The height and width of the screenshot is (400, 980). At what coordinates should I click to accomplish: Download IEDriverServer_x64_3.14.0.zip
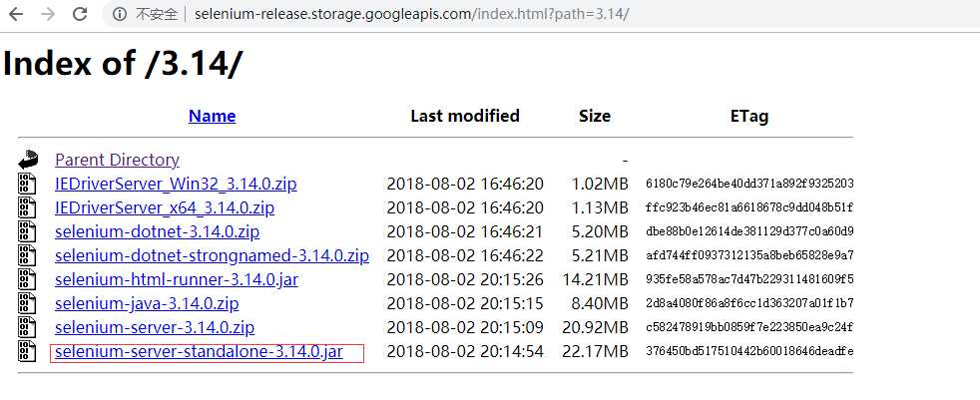point(165,207)
